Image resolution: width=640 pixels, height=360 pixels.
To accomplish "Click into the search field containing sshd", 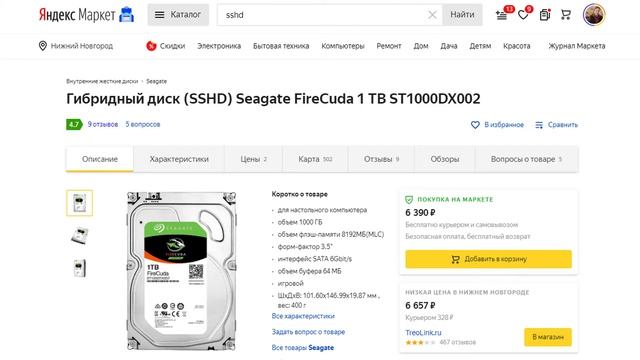I will pyautogui.click(x=324, y=15).
